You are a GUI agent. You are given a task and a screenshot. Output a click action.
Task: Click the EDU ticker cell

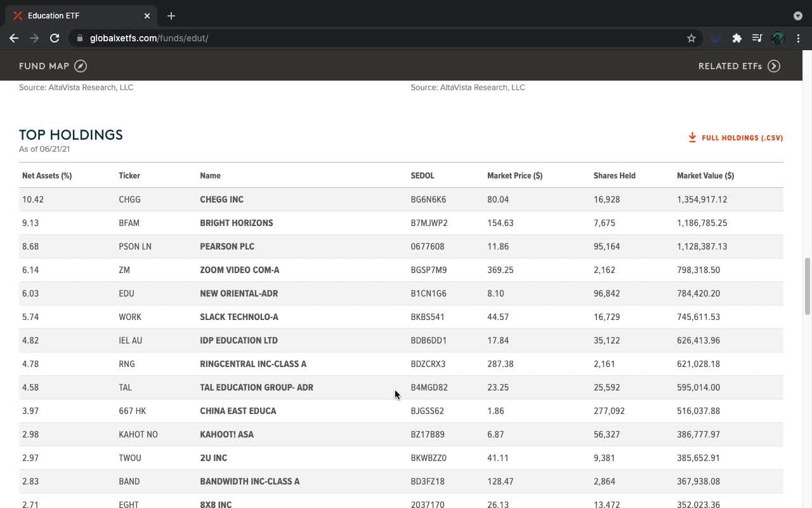coord(126,293)
